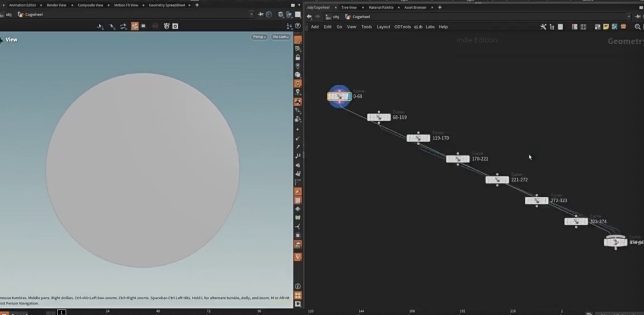Open the Layout menu in network editor
This screenshot has height=315, width=644.
[383, 27]
